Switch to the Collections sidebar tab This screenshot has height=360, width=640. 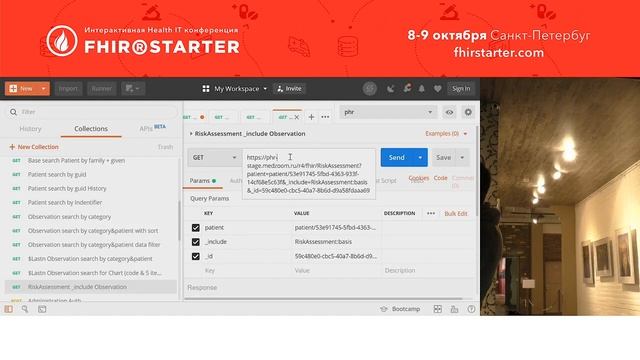point(91,129)
